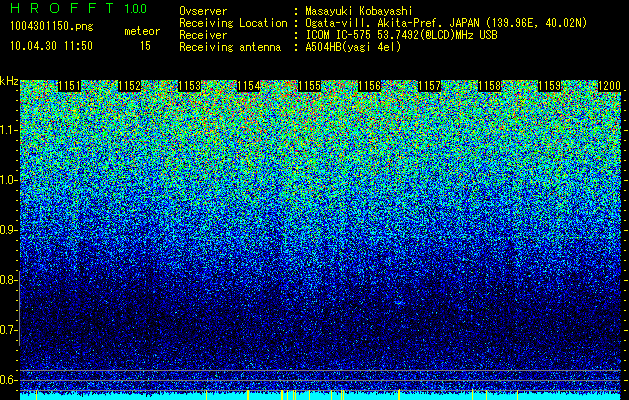
Task: Click the kHz axis unit label
Action: (x=9, y=81)
